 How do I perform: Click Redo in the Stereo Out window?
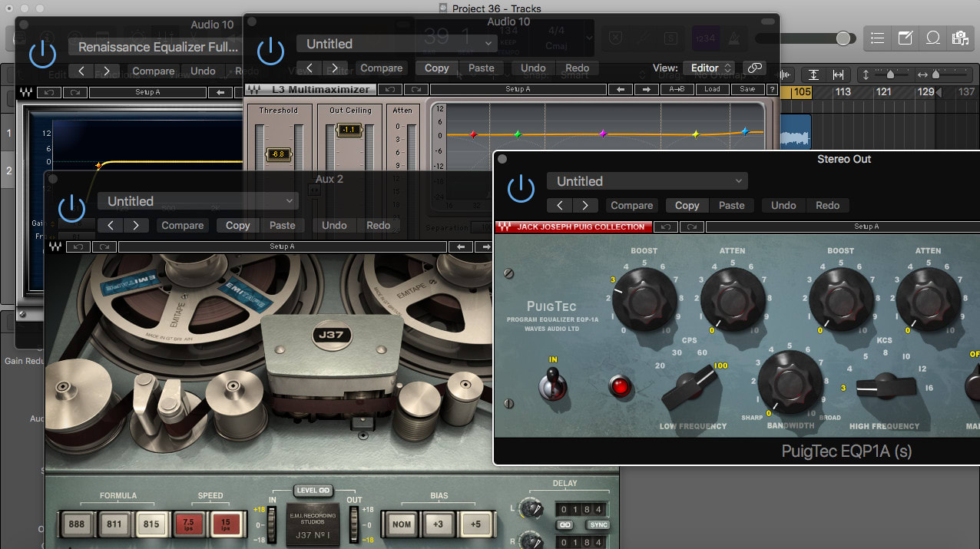click(827, 205)
